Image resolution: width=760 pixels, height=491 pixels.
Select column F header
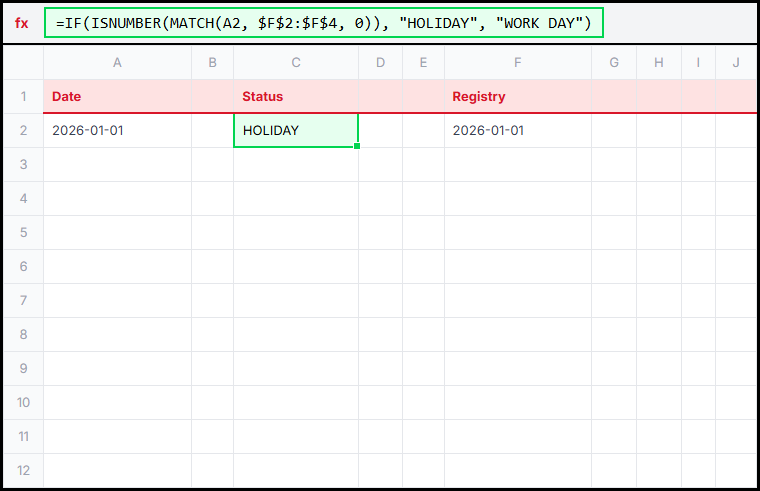pos(517,63)
